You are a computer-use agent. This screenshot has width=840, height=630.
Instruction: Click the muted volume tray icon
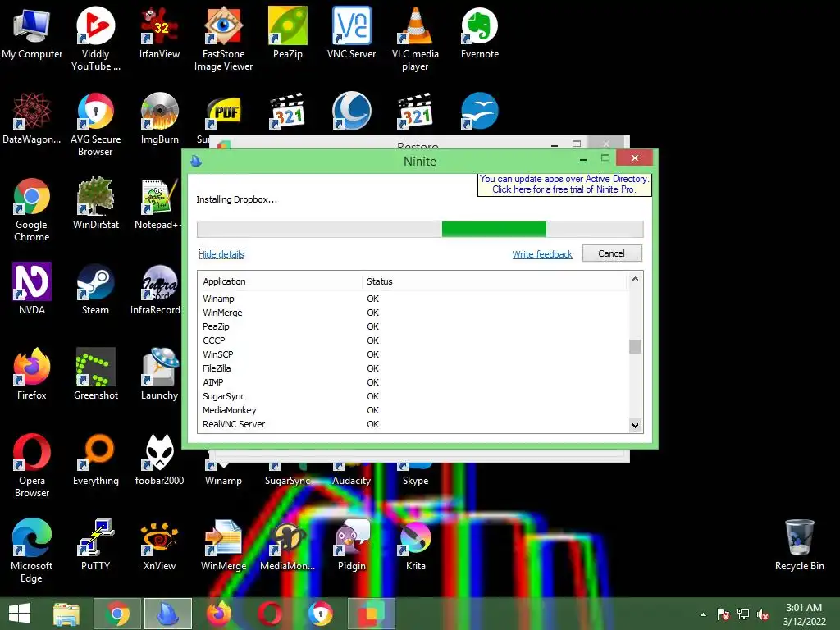[x=762, y=614]
